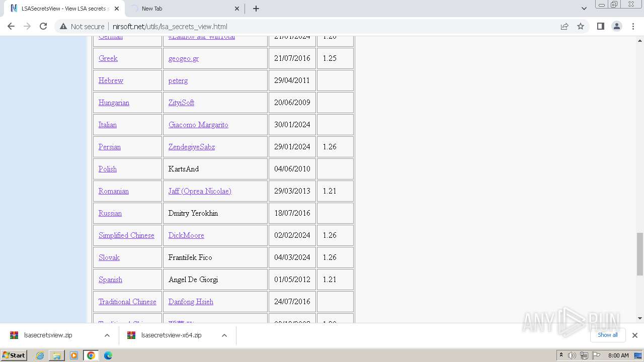The height and width of the screenshot is (362, 644).
Task: Open the Jaff (Oprea Nicolae) link
Action: click(200, 191)
